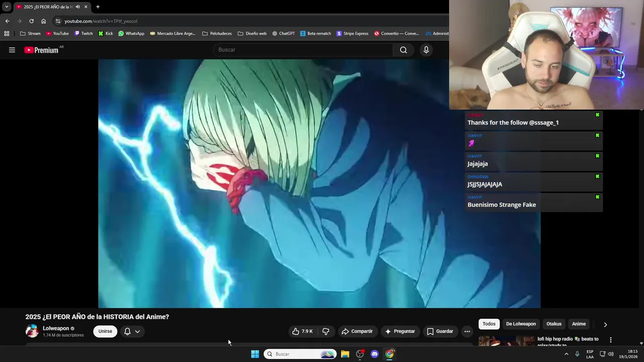Dislike the video with thumbs down
This screenshot has height=362, width=644.
[326, 331]
